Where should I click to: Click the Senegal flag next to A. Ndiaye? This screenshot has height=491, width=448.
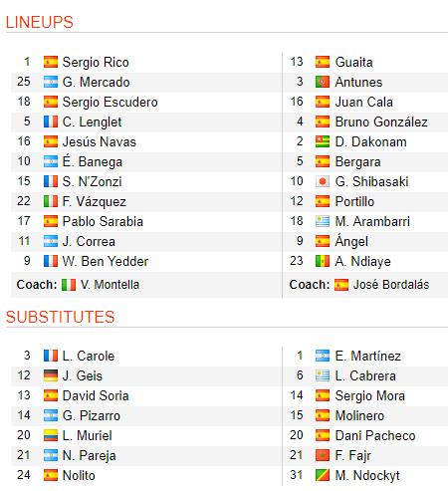[x=323, y=261]
